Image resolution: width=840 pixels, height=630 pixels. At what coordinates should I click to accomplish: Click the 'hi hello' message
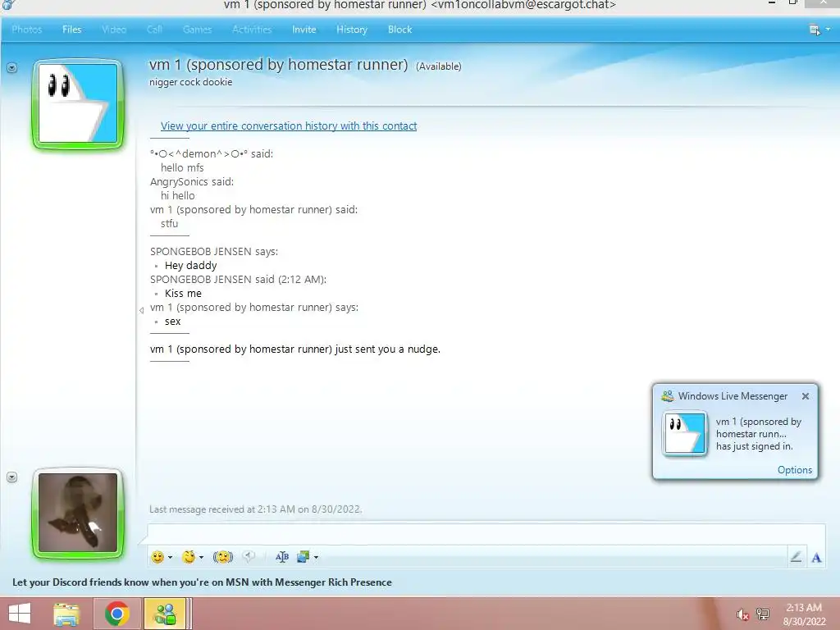[178, 195]
